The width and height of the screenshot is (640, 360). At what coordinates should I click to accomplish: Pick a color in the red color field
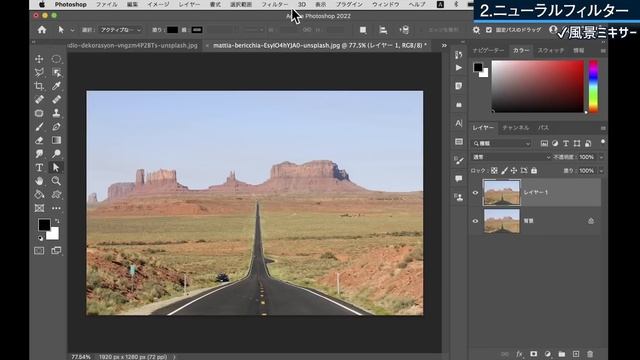point(538,86)
